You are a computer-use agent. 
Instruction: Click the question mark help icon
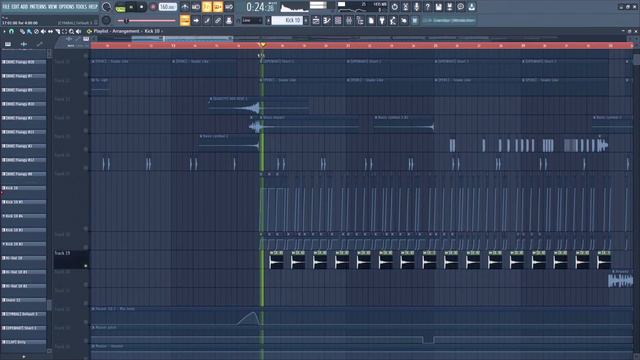click(x=427, y=7)
